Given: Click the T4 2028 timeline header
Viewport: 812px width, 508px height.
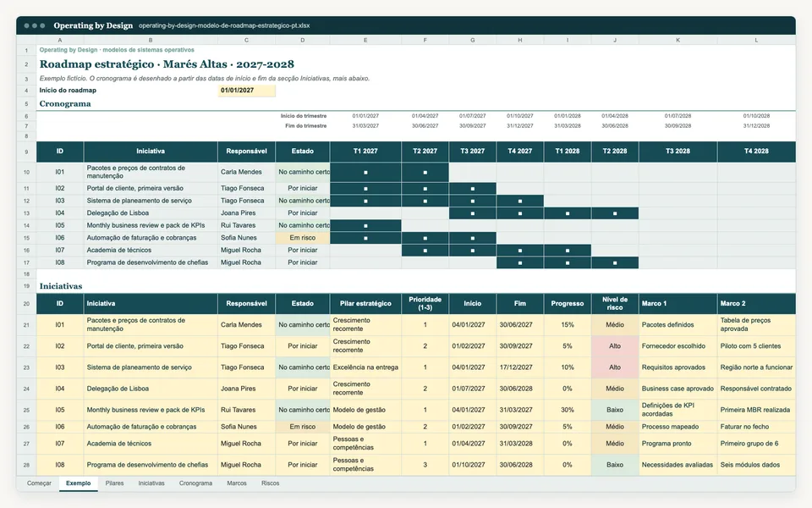Looking at the screenshot, I should 756,152.
